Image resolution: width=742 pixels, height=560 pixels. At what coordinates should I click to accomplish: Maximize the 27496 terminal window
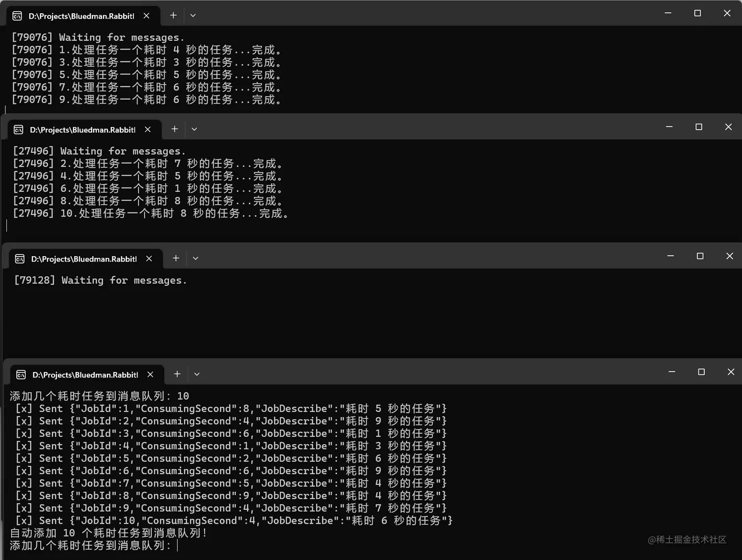[x=699, y=127]
